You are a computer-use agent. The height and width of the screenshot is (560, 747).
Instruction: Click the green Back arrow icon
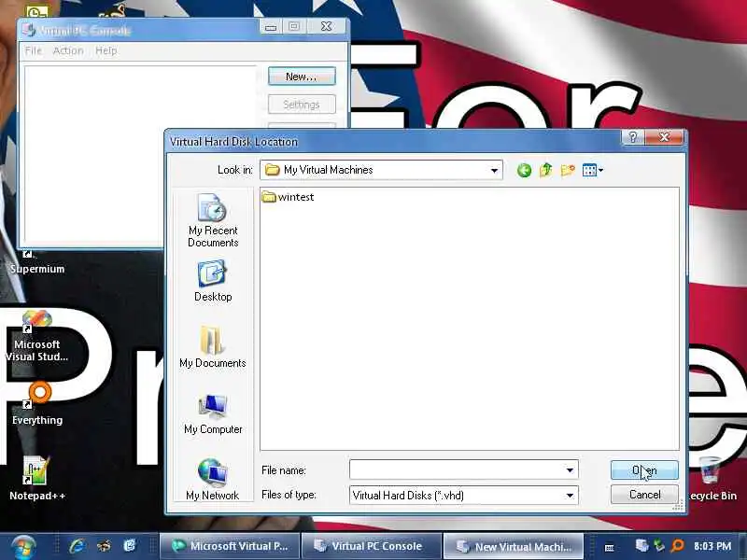click(x=524, y=170)
